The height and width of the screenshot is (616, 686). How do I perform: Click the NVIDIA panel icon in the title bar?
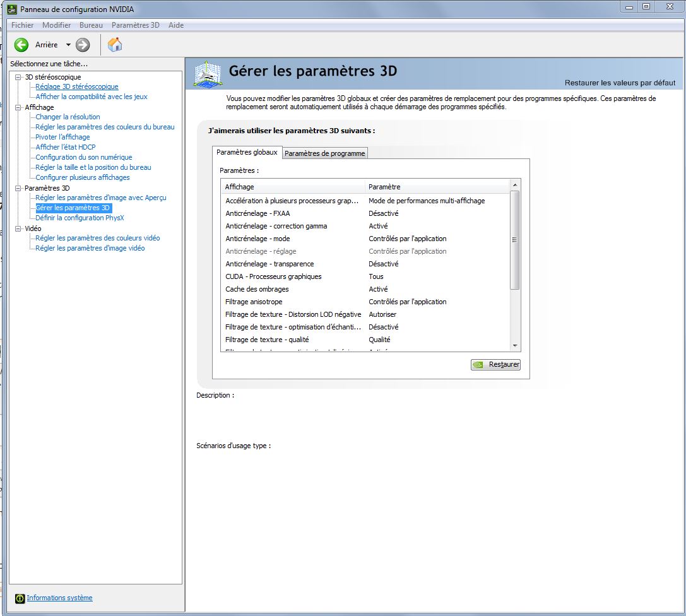(x=12, y=9)
